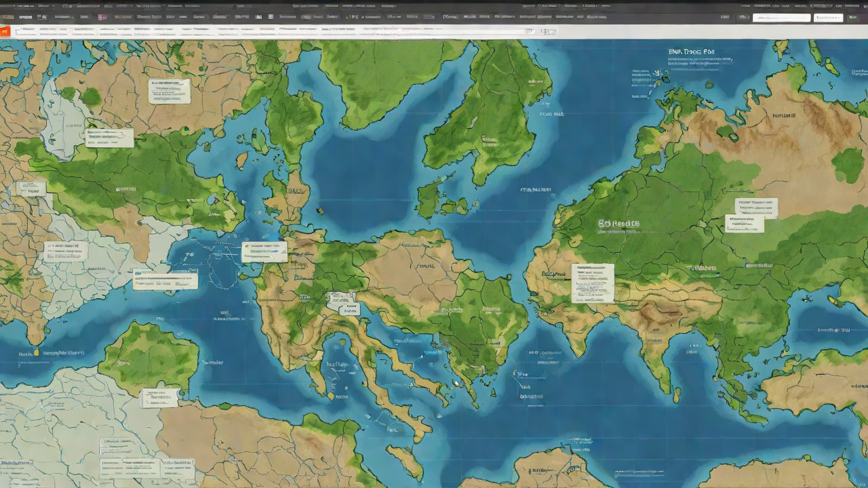
Task: Select the label box over the central sea strait
Action: click(x=264, y=251)
